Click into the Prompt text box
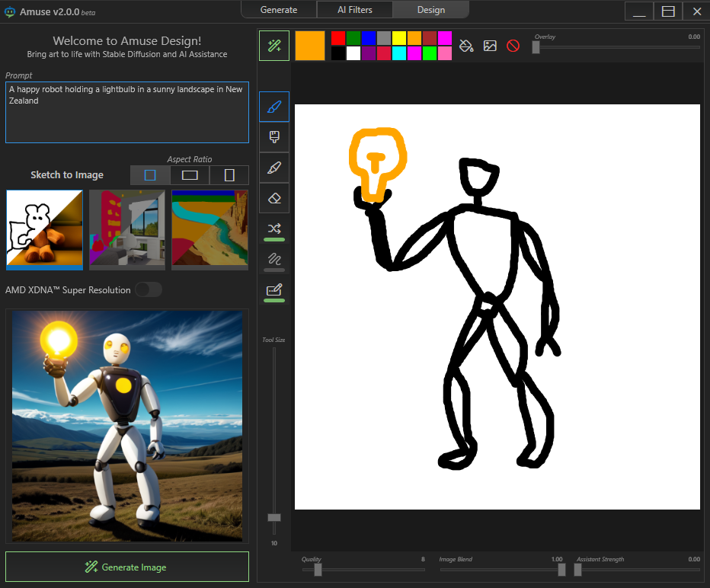The height and width of the screenshot is (588, 710). point(127,113)
